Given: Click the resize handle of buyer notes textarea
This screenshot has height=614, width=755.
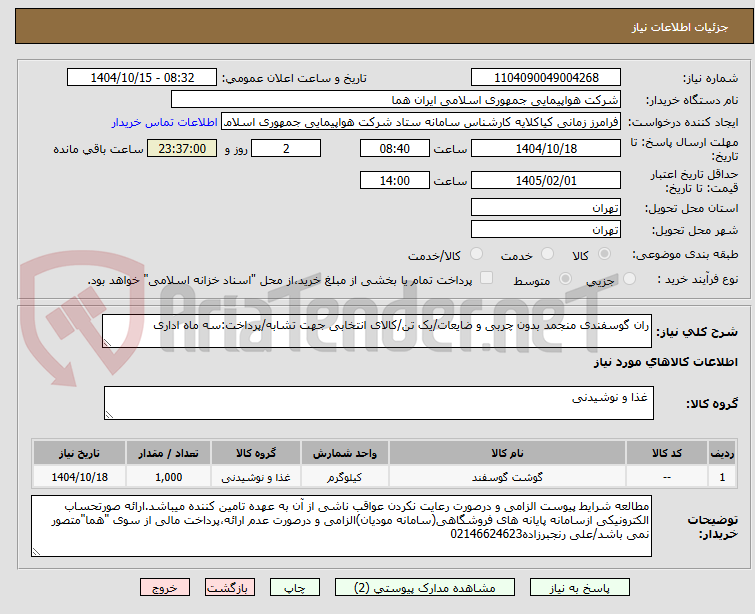Looking at the screenshot, I should pos(37,551).
